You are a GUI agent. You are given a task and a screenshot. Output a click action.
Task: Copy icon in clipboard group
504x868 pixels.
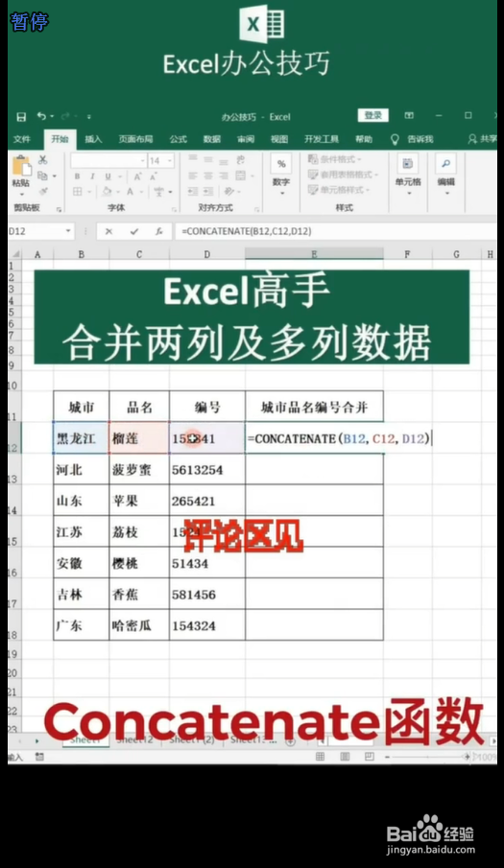42,176
